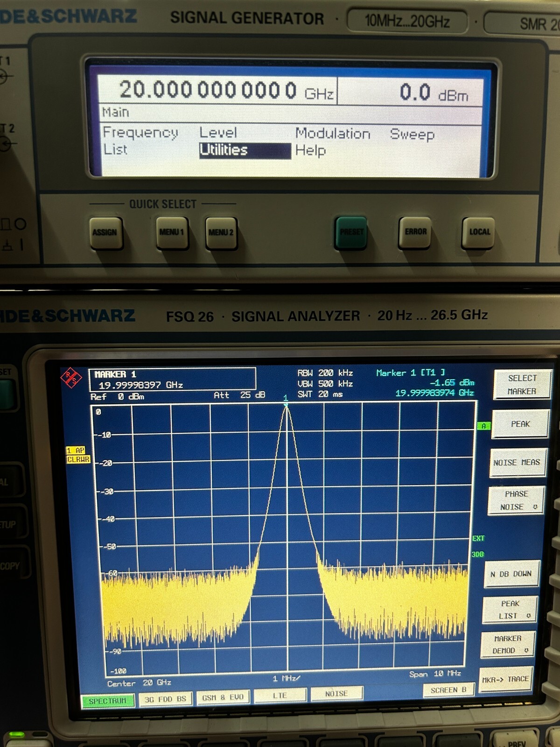Select highlighted Utilities menu item

[x=245, y=150]
